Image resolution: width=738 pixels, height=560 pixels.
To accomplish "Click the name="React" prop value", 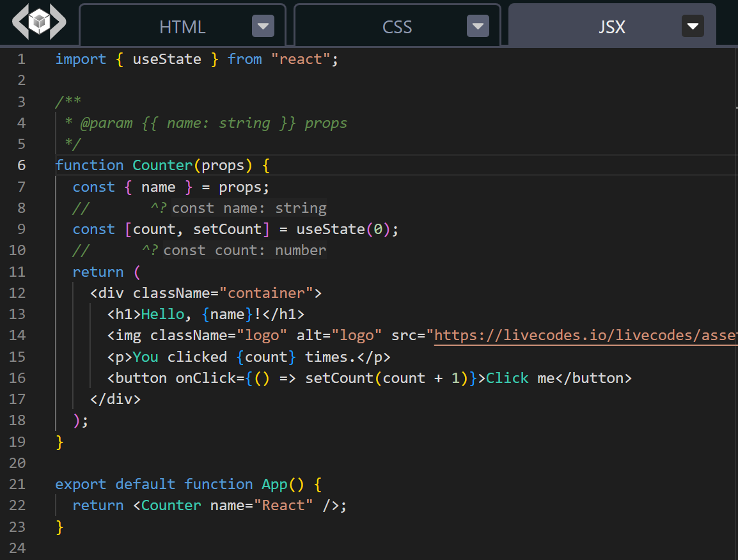I will tap(284, 505).
